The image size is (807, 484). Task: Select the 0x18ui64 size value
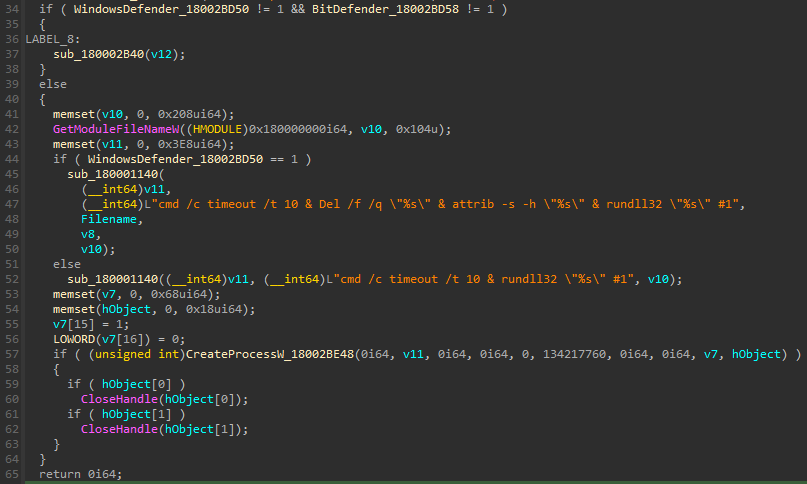(x=214, y=309)
